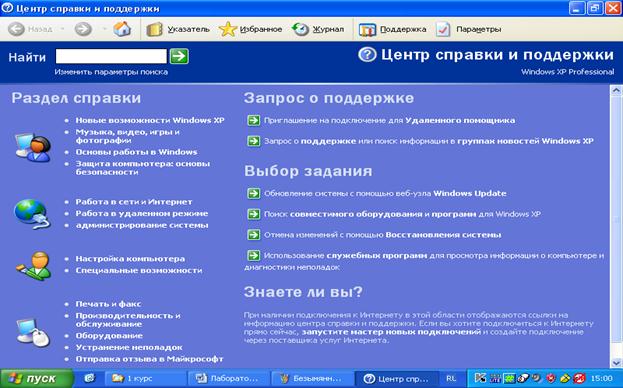Open the Home page house icon
Image resolution: width=623 pixels, height=388 pixels.
click(122, 29)
